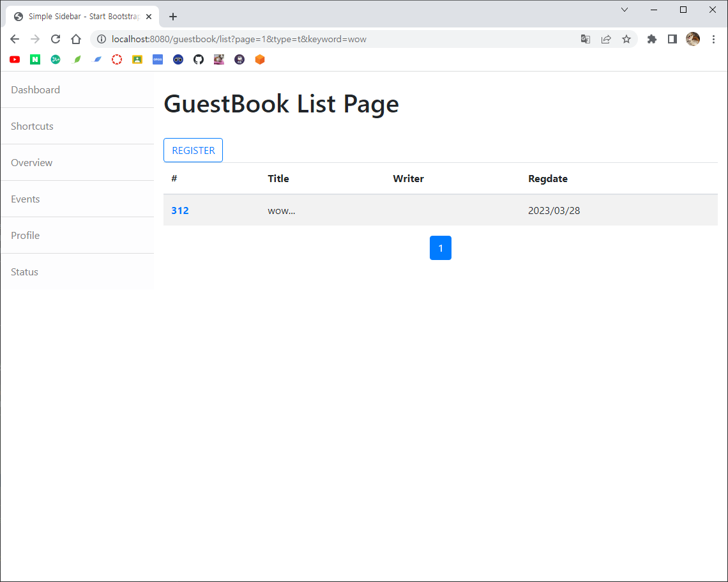Open the Chrome profile avatar
The image size is (728, 582).
(693, 39)
